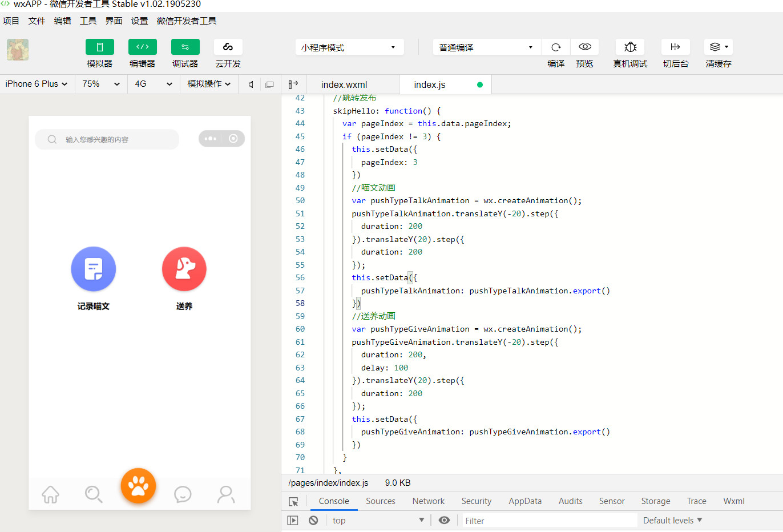
Task: Click the inspect element cursor icon
Action: coord(293,502)
